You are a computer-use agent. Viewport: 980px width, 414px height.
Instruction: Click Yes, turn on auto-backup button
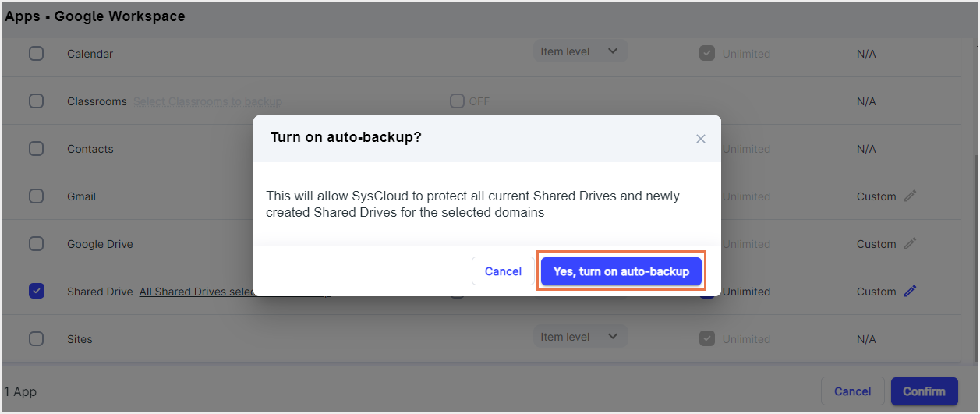tap(621, 271)
